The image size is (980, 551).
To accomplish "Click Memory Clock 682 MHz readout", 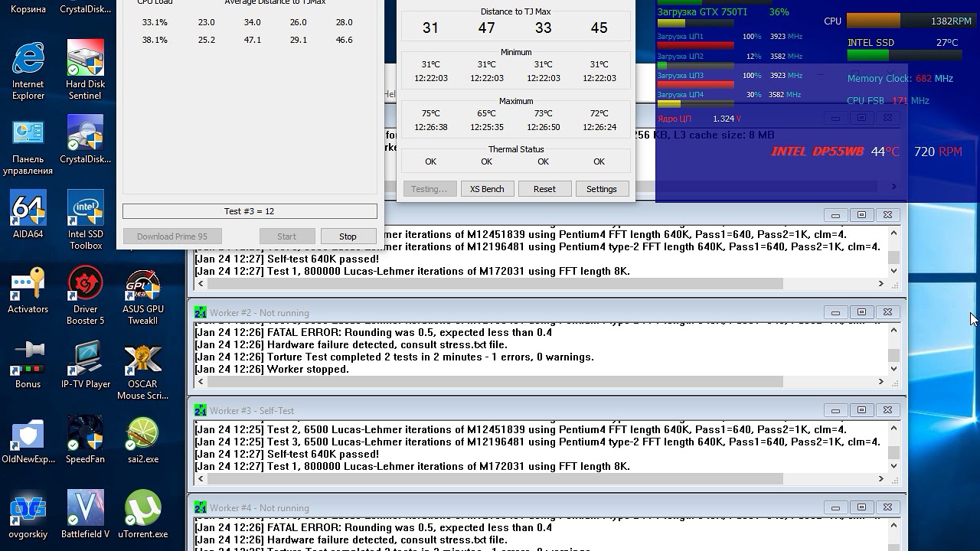I will 900,79.
